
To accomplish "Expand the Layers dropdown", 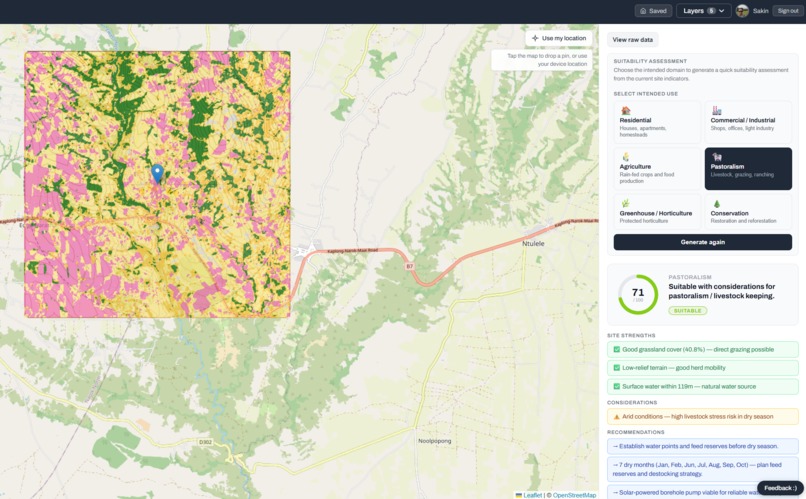I will [x=703, y=11].
